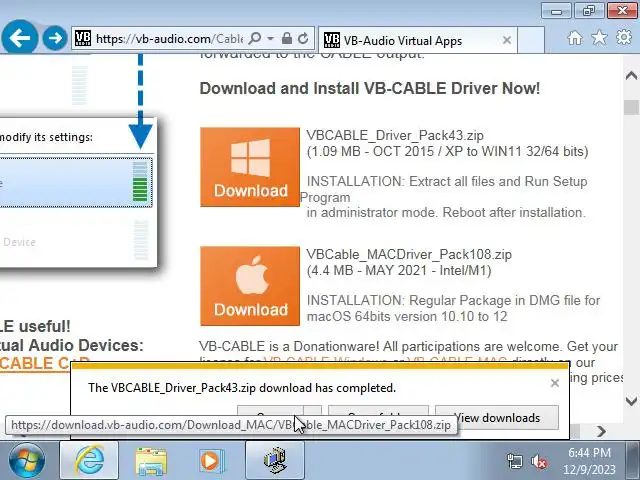Click the View downloads button
640x480 pixels.
497,418
